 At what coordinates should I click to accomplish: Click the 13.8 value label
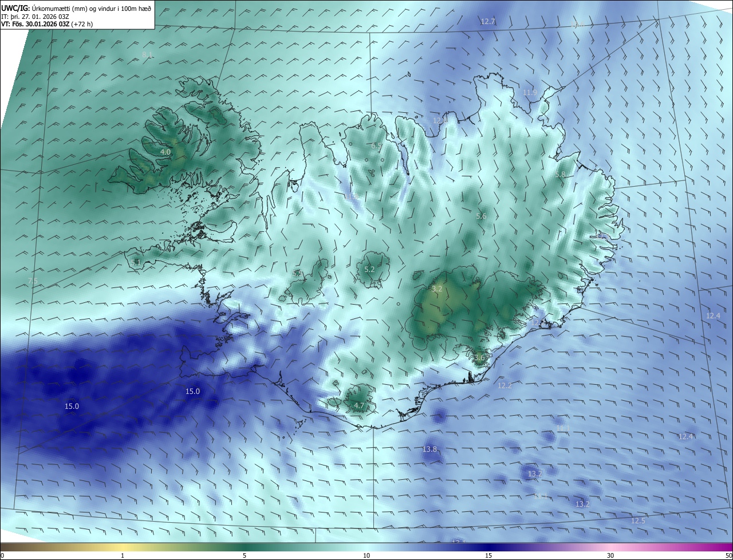click(x=429, y=449)
